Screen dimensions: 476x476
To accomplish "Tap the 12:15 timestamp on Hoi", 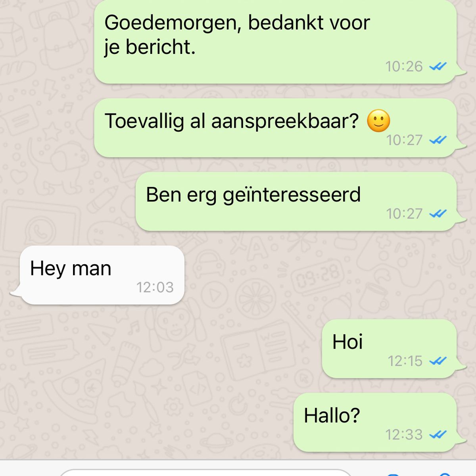I will (x=405, y=361).
